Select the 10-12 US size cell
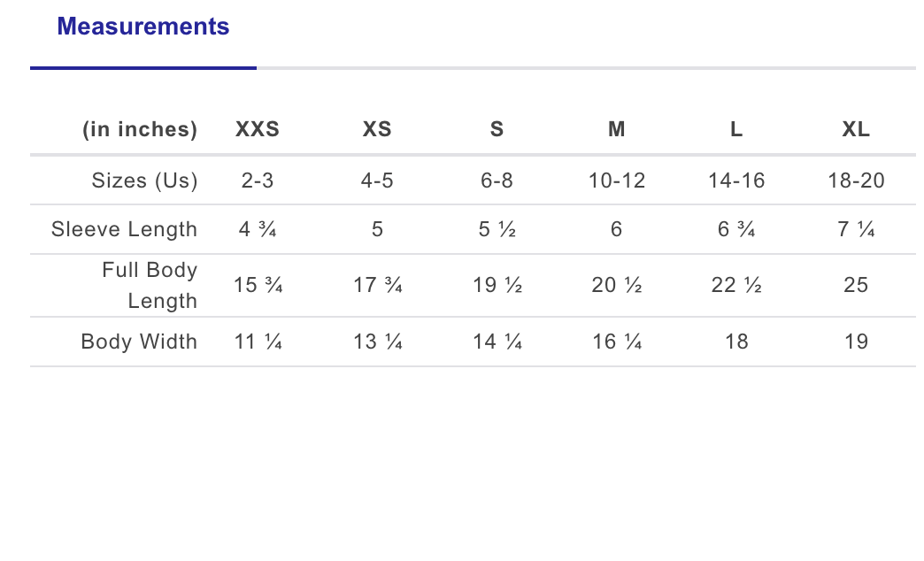The width and height of the screenshot is (924, 561). click(617, 181)
